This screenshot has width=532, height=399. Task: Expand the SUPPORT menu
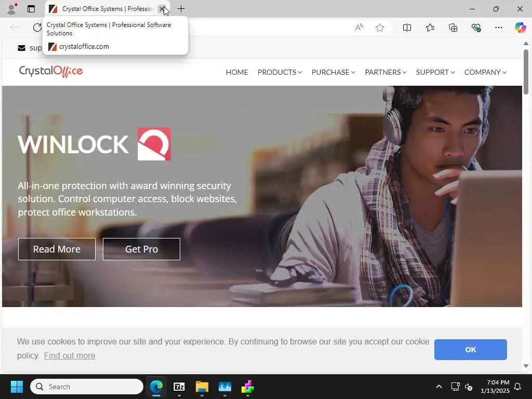[x=435, y=72]
